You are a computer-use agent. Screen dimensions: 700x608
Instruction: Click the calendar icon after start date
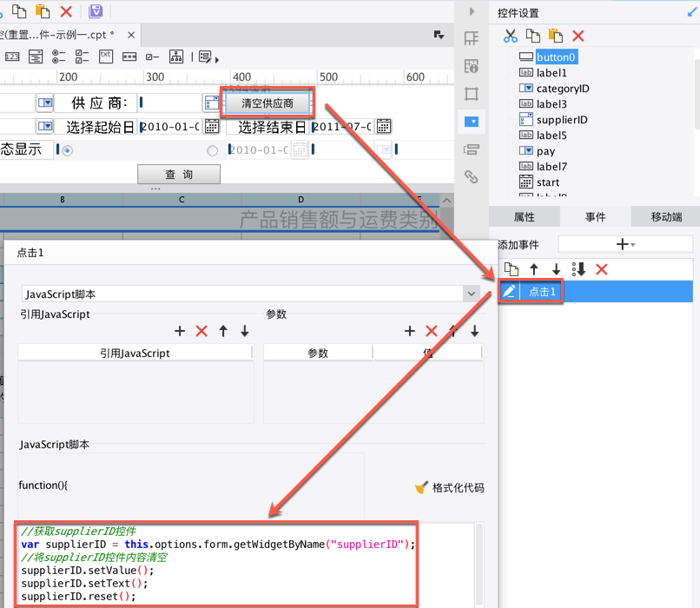click(212, 127)
